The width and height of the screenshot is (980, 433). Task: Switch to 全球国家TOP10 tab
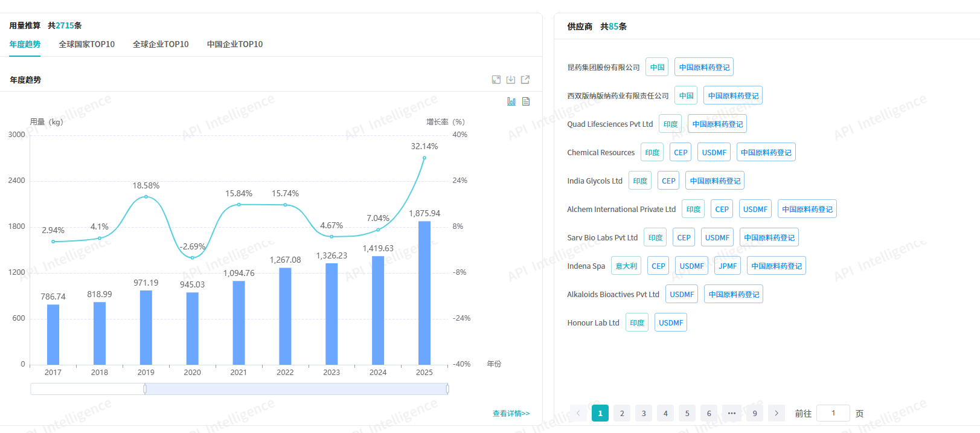pos(86,44)
